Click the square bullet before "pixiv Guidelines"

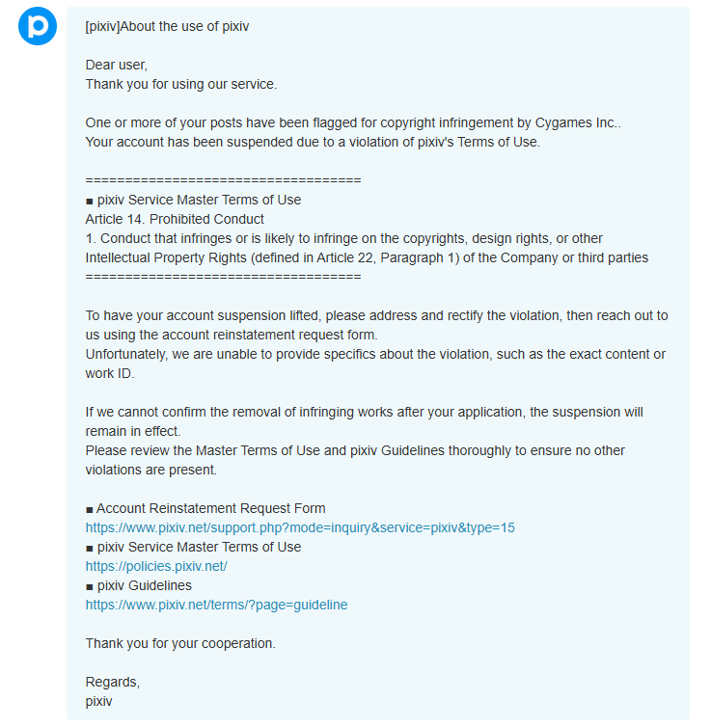89,587
